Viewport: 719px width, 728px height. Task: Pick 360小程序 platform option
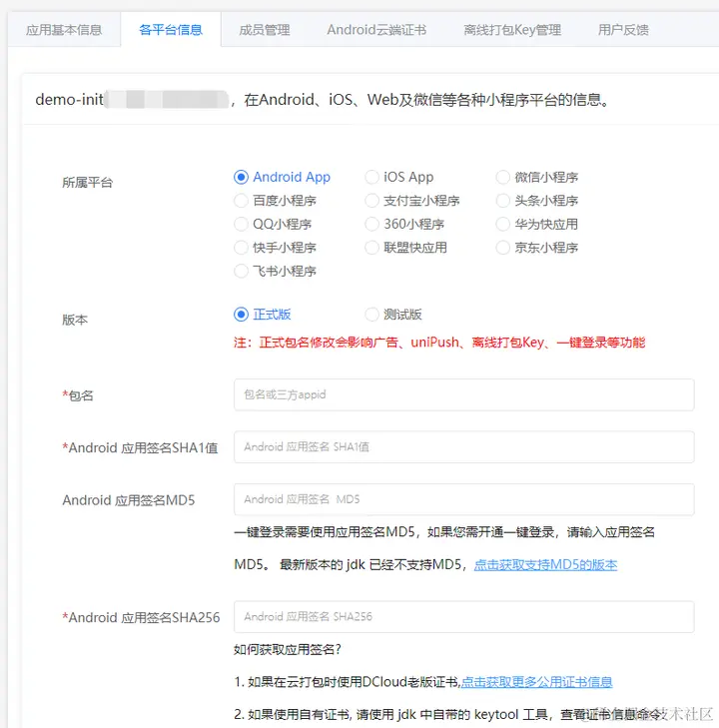click(371, 225)
